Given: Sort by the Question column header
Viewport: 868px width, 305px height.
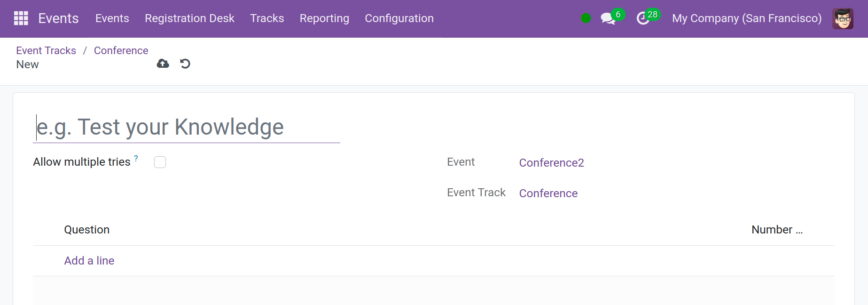Looking at the screenshot, I should 86,230.
